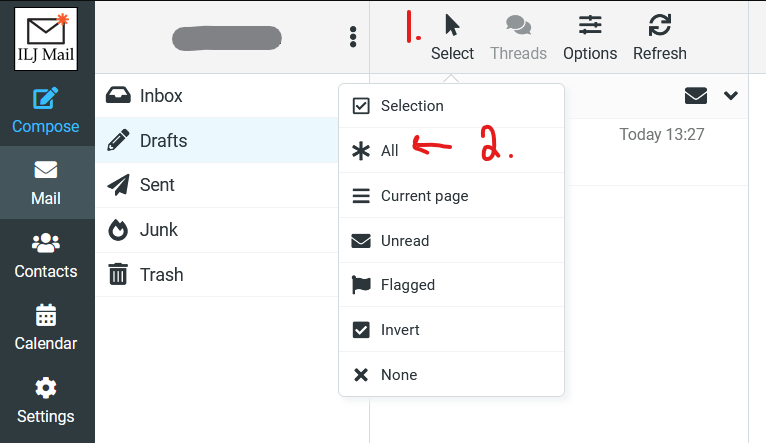Screen dimensions: 766x443
Task: Click the envelope filter icon above list
Action: [696, 96]
